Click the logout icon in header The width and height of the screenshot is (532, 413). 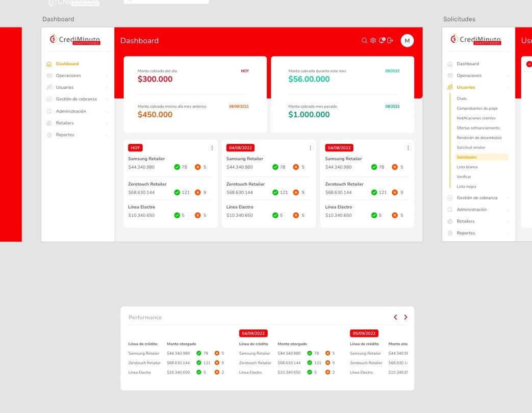390,41
